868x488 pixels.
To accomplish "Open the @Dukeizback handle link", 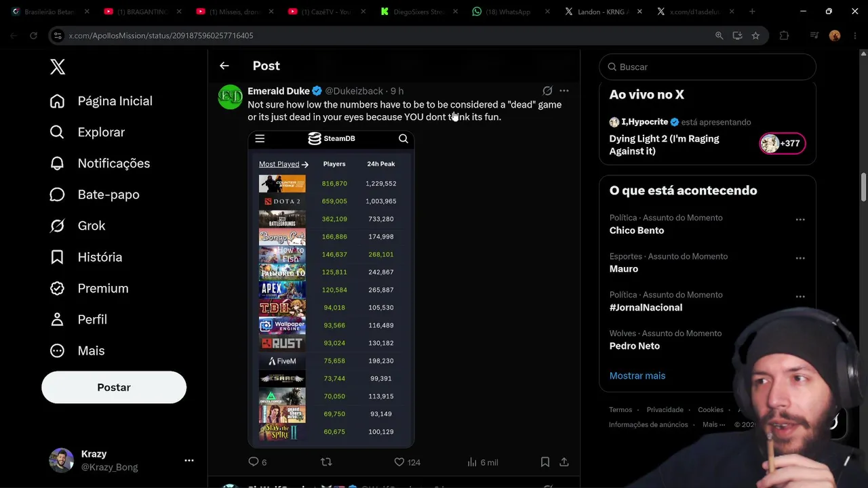I will coord(354,91).
